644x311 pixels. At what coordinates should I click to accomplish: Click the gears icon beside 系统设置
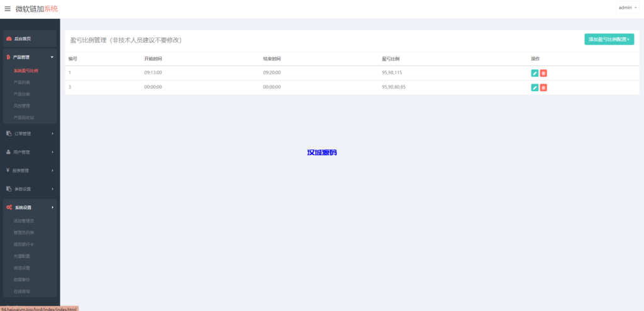[x=9, y=207]
